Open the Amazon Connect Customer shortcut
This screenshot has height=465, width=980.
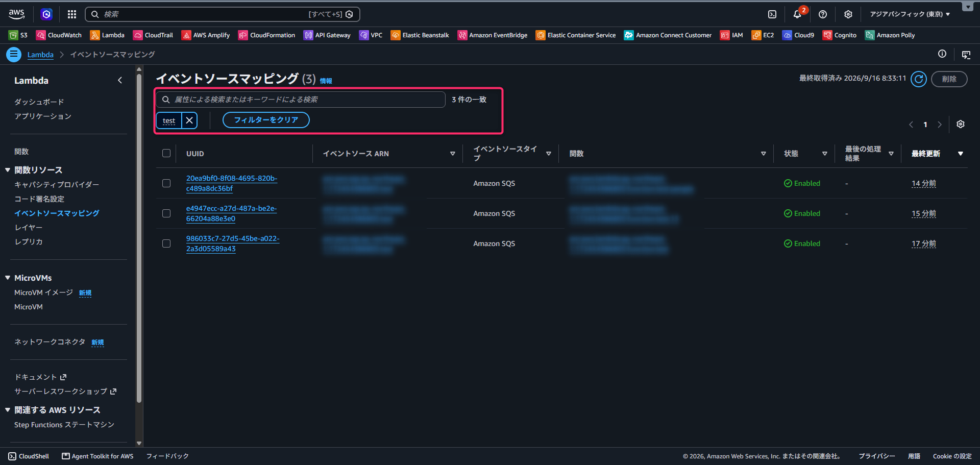(668, 35)
